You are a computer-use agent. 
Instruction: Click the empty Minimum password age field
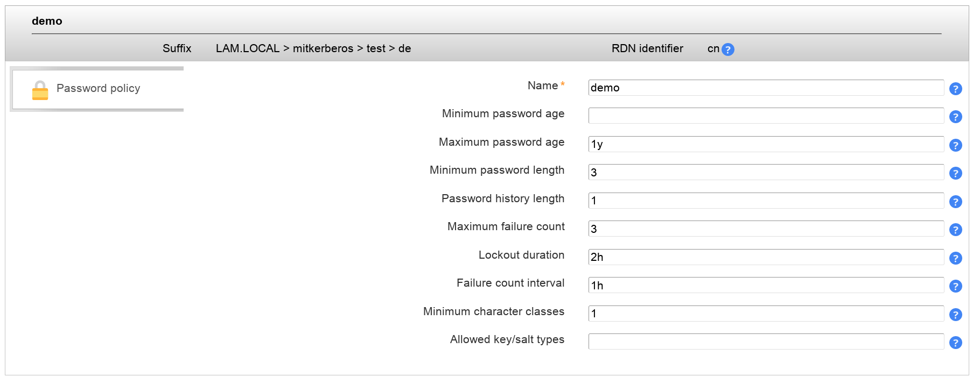[765, 116]
